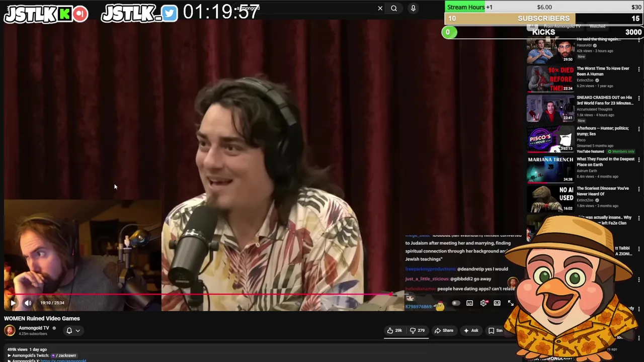The height and width of the screenshot is (362, 644).
Task: Enter fullscreen with the expand arrows icon
Action: (511, 303)
